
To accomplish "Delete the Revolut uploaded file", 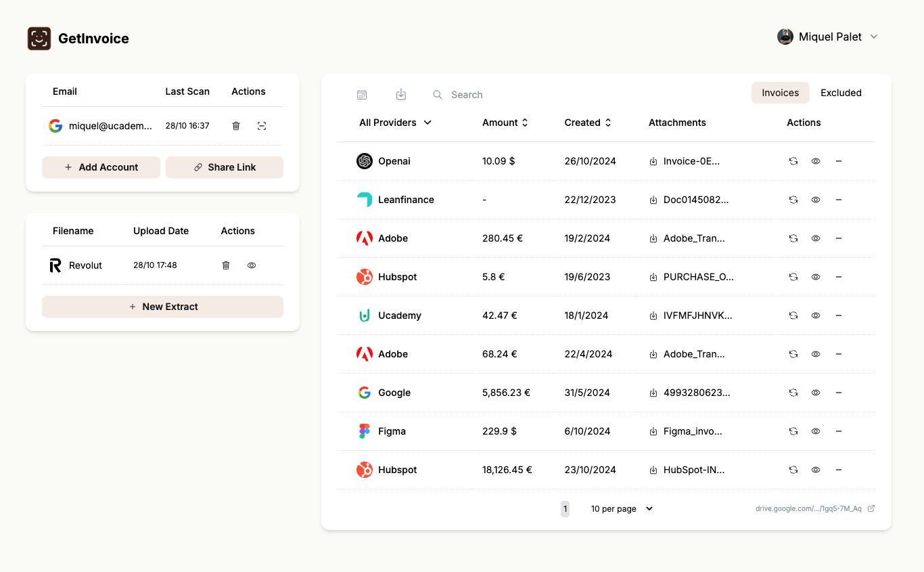I will pos(226,265).
